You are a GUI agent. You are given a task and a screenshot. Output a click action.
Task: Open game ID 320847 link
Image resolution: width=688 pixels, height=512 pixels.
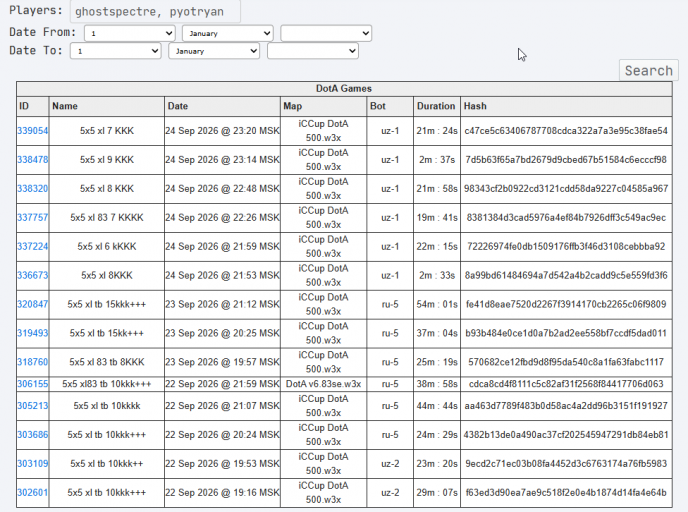(x=32, y=304)
